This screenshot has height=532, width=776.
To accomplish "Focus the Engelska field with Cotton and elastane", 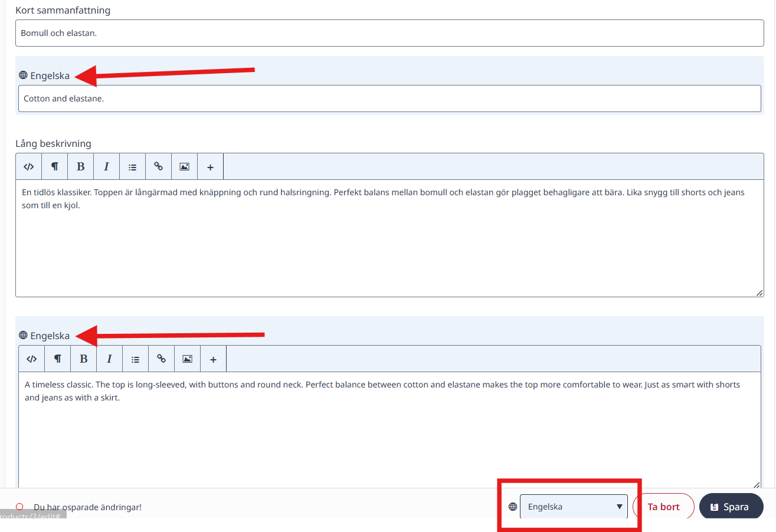I will click(x=389, y=98).
